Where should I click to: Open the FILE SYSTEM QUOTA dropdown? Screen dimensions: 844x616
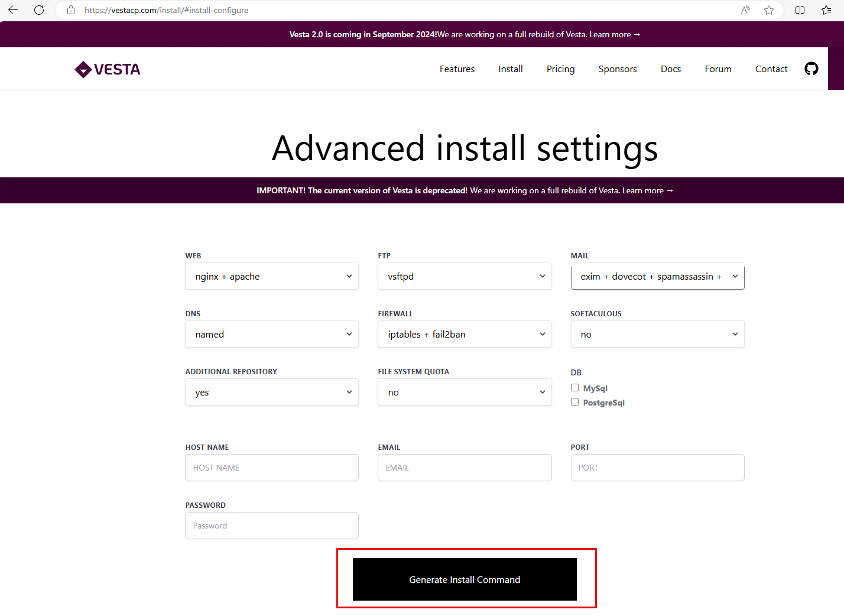tap(465, 392)
